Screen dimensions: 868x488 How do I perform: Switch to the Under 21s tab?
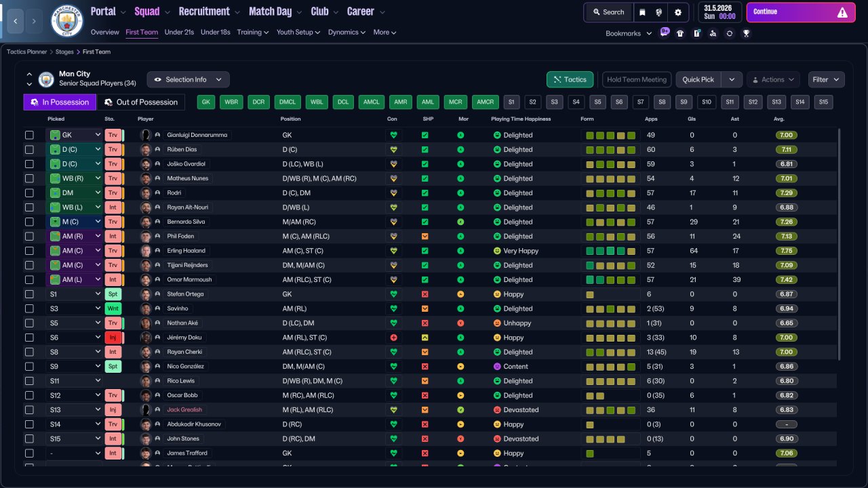coord(179,32)
